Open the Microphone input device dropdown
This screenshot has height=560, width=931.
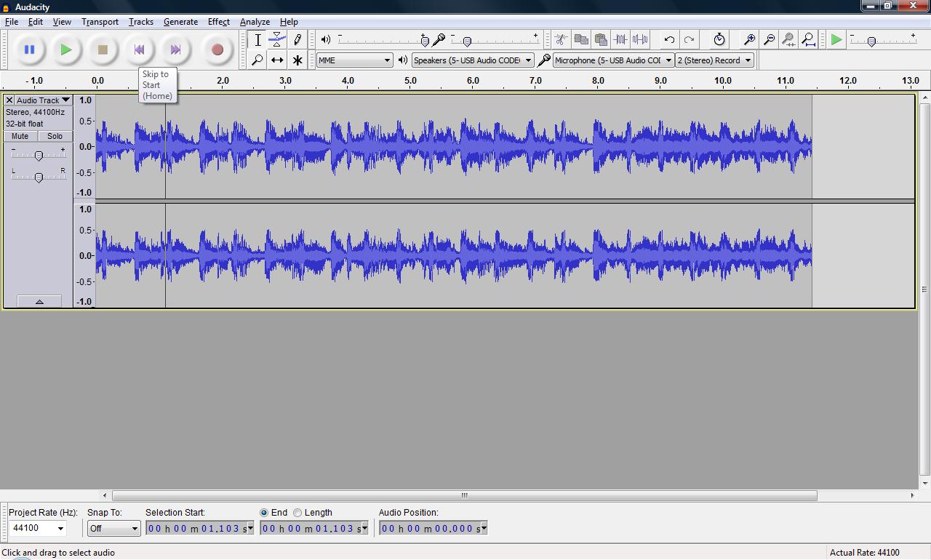coord(613,60)
